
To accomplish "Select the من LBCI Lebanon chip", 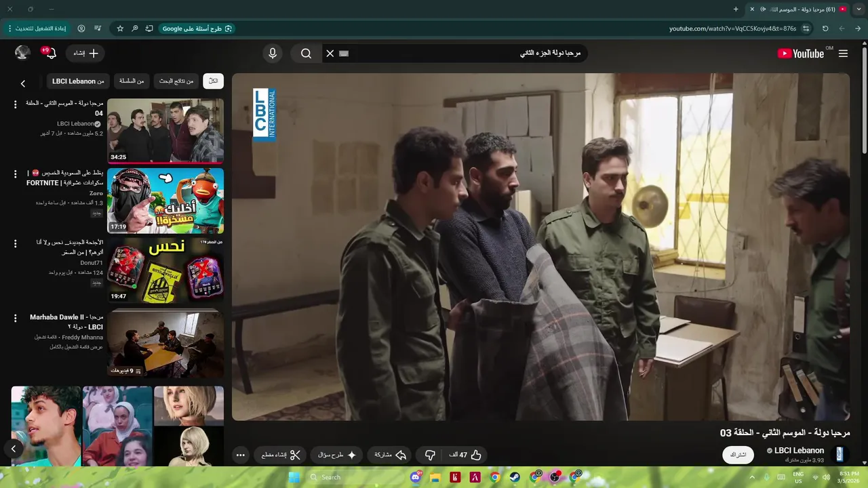I will [78, 81].
